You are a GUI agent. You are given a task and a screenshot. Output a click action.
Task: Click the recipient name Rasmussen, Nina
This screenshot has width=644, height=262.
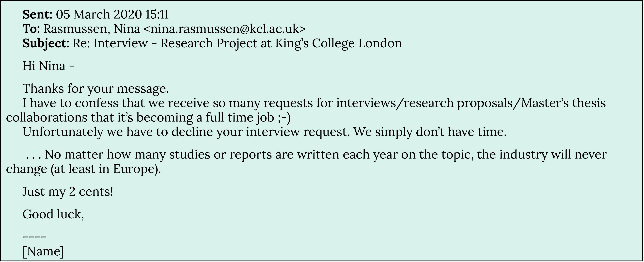coord(92,29)
